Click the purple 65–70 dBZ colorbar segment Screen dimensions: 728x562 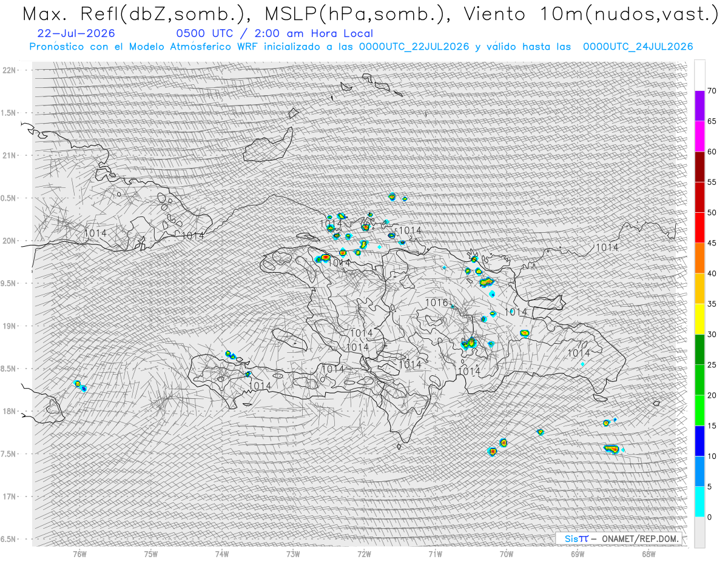699,106
